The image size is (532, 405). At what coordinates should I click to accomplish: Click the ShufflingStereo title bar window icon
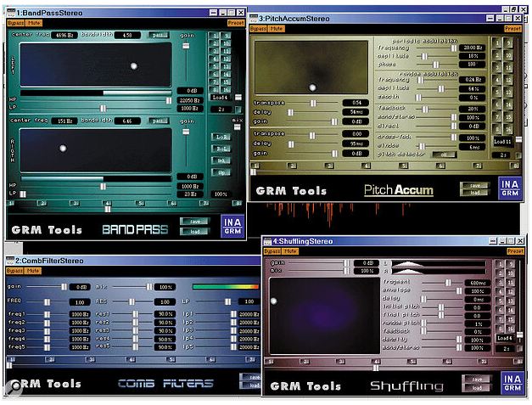click(268, 241)
